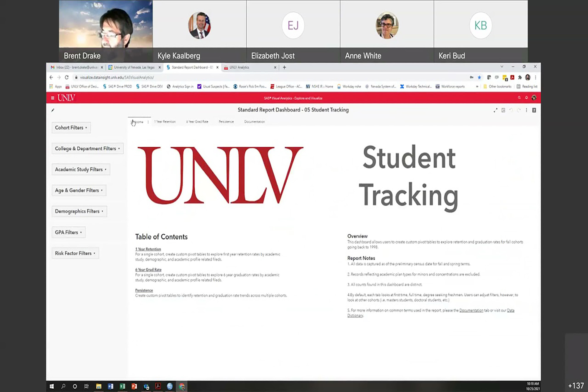Close the Standard Report Dashboard browser tab
The height and width of the screenshot is (392, 588).
pyautogui.click(x=217, y=67)
